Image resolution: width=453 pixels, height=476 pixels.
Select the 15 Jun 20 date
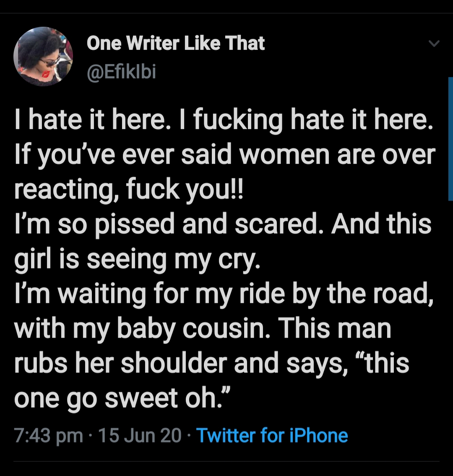tap(140, 436)
